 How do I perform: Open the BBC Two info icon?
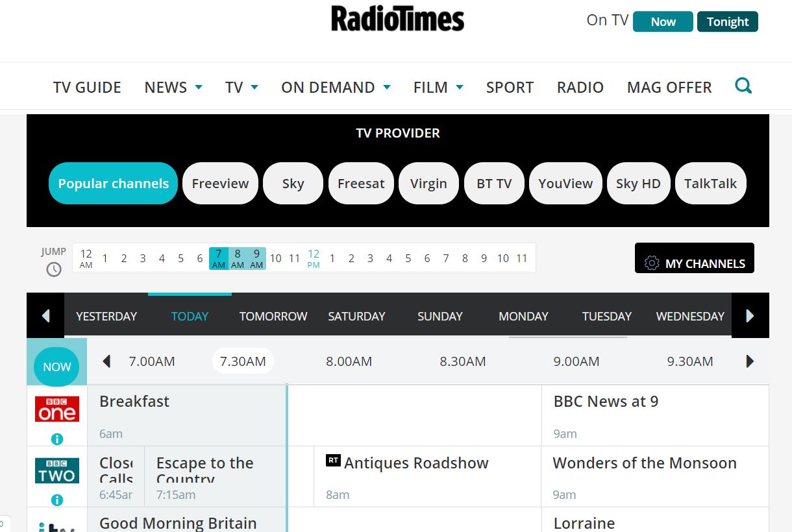tap(57, 500)
